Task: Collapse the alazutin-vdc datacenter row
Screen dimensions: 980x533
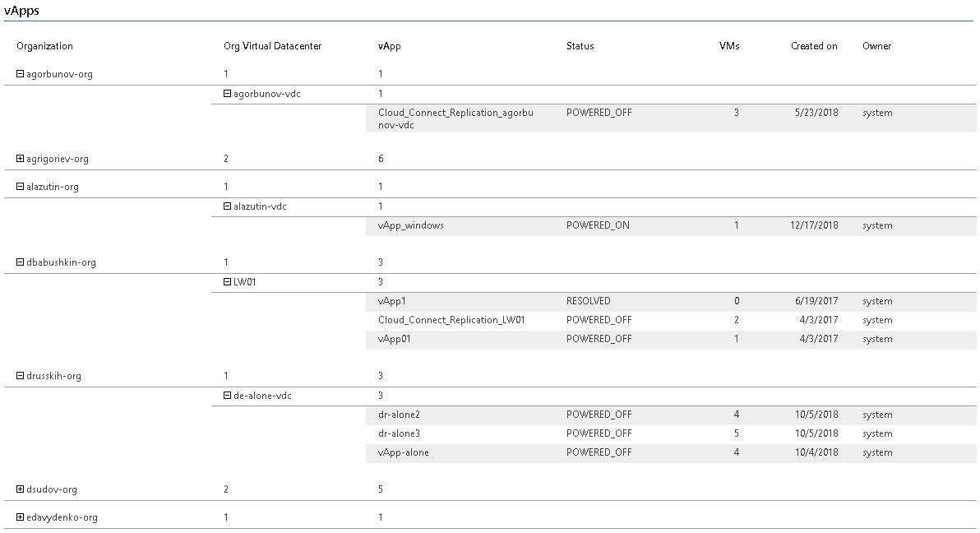Action: 228,206
